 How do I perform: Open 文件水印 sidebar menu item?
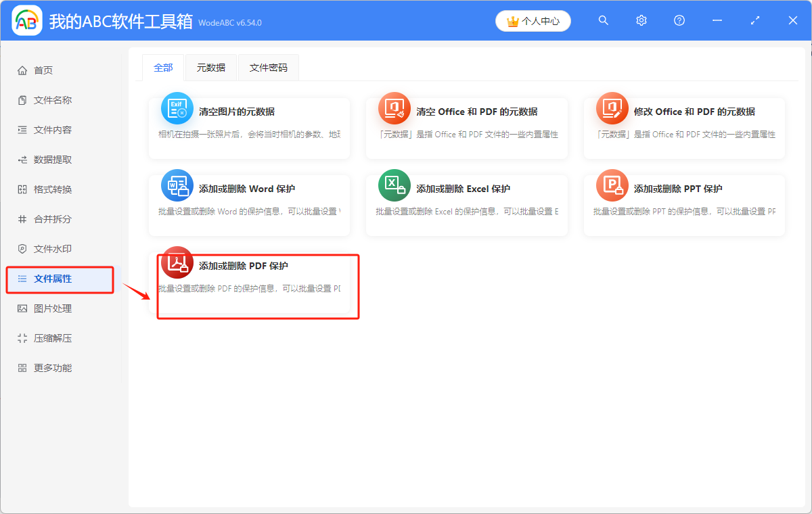(x=53, y=249)
